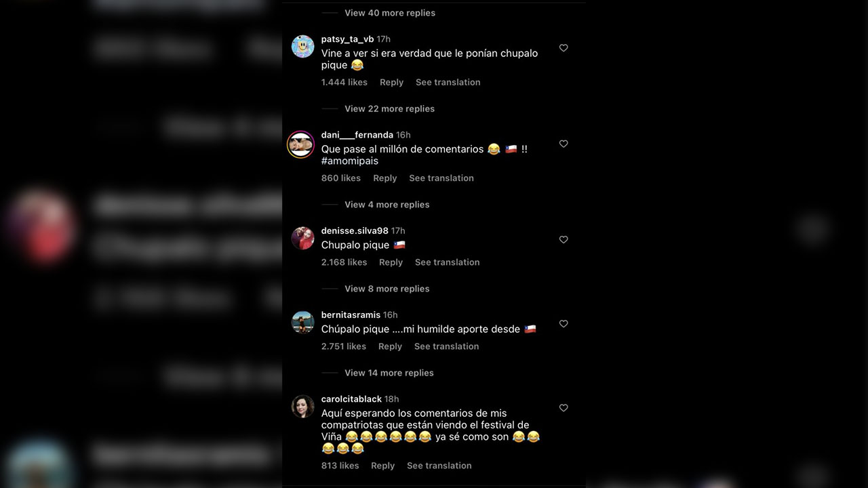Reply to patsy_ta_vb's comment

click(x=391, y=82)
